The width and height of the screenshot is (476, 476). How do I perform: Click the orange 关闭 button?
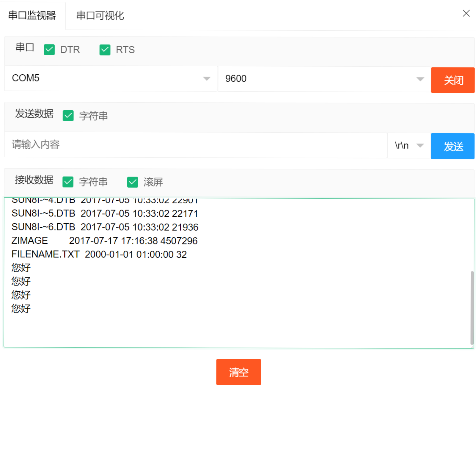click(x=453, y=80)
